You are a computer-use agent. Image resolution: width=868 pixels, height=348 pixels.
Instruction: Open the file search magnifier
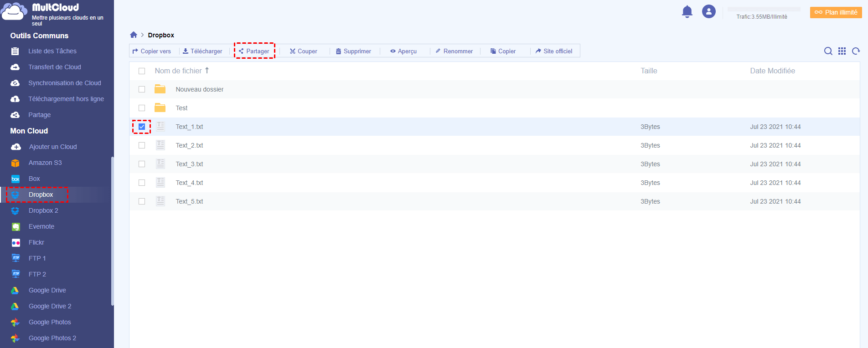(828, 51)
